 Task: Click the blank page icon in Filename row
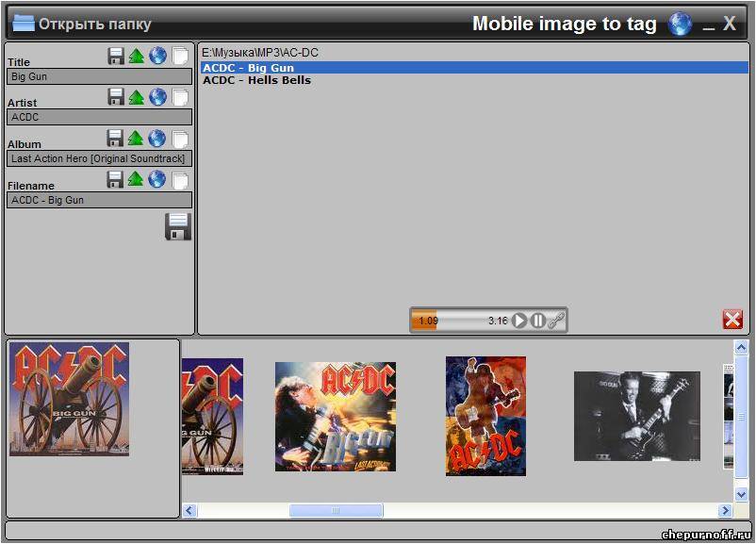tap(180, 181)
